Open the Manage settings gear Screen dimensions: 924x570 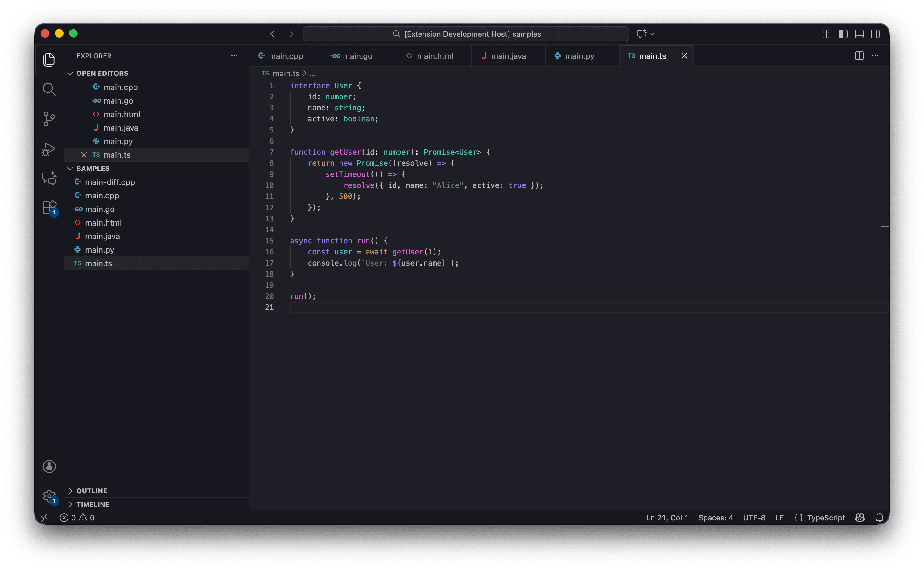(x=49, y=496)
